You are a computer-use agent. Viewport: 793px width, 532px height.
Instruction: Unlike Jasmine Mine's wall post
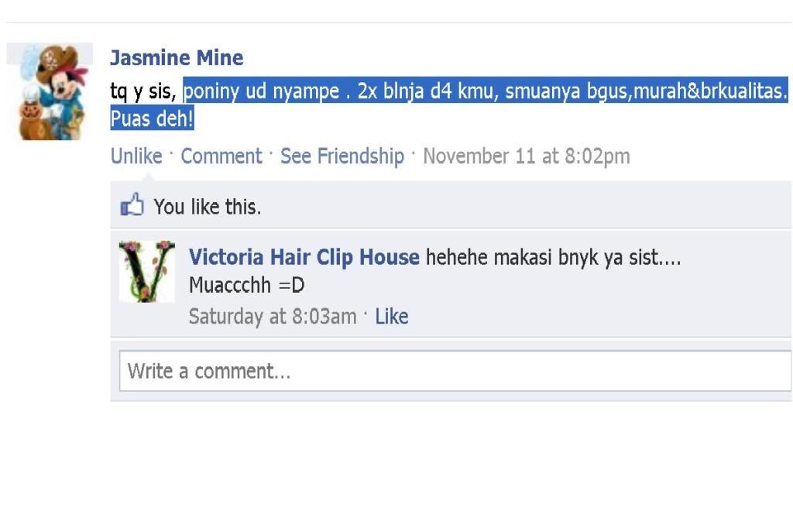point(136,156)
